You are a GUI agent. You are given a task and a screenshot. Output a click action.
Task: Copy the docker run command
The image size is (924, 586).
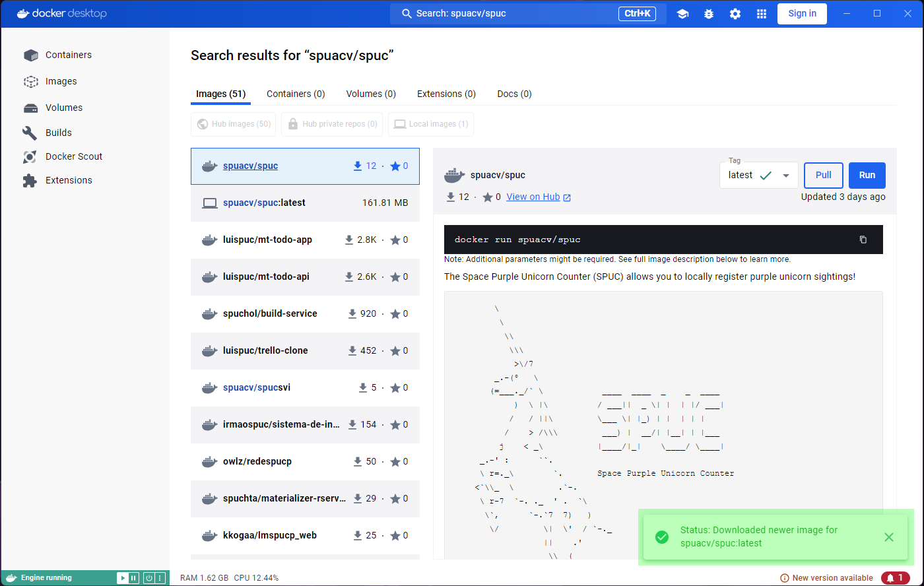863,240
